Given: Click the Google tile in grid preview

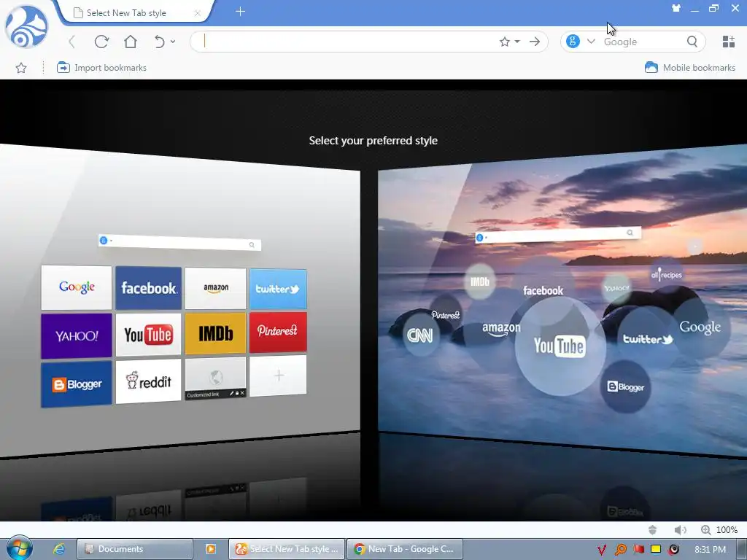Looking at the screenshot, I should (77, 287).
